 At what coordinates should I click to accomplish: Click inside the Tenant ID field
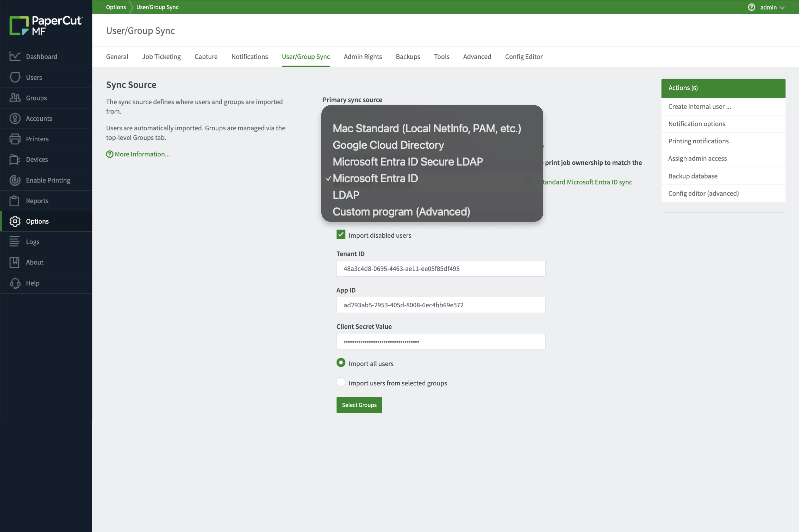point(440,268)
